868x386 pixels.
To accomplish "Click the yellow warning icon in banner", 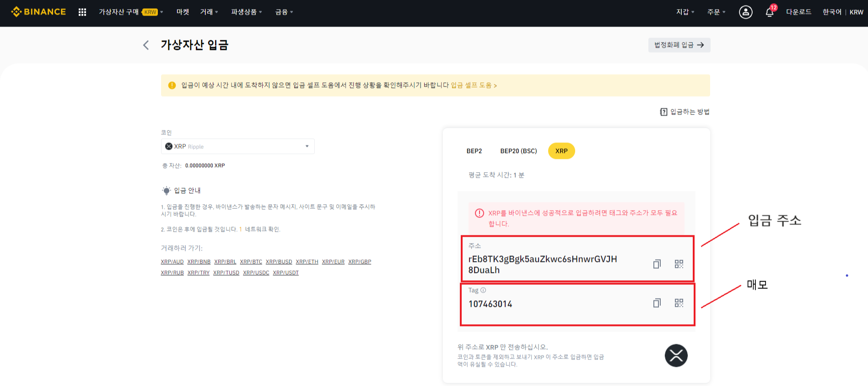I will [172, 85].
